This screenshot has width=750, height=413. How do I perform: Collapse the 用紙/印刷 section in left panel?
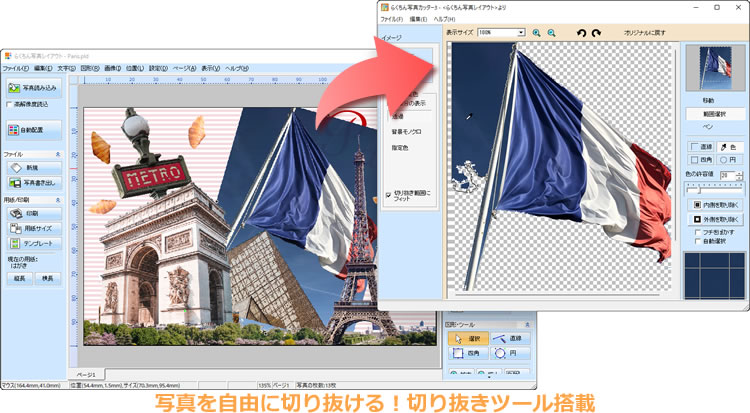[x=58, y=200]
